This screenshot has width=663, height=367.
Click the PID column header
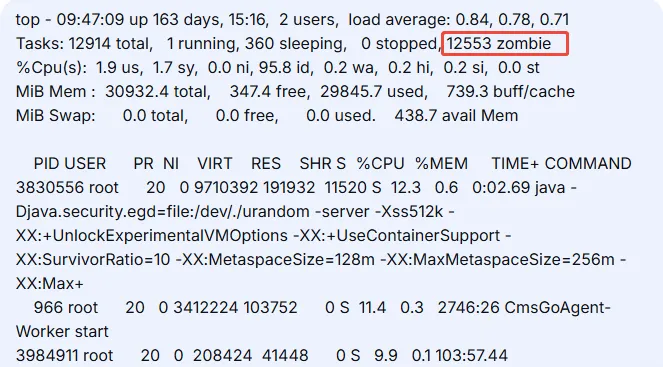47,164
